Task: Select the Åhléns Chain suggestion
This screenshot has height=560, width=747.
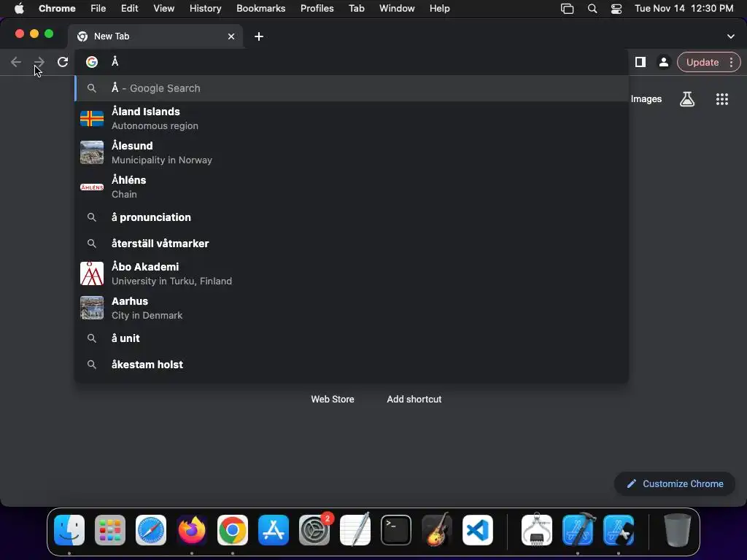Action: point(352,187)
